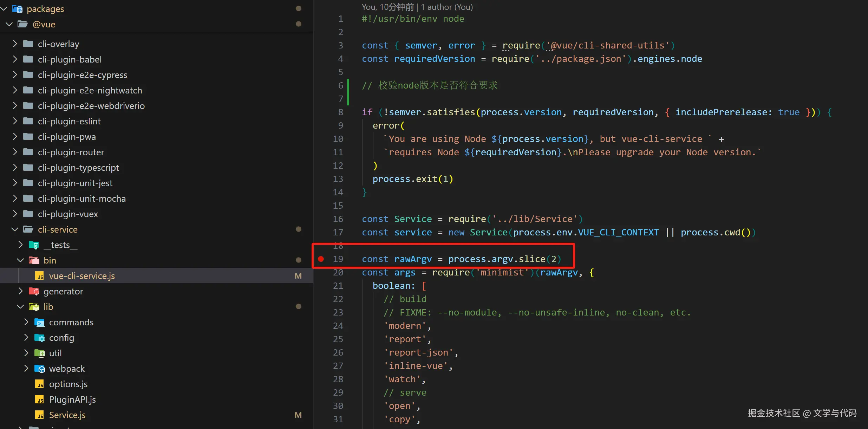Viewport: 868px width, 429px height.
Task: Click the webpack folder icon
Action: [40, 369]
